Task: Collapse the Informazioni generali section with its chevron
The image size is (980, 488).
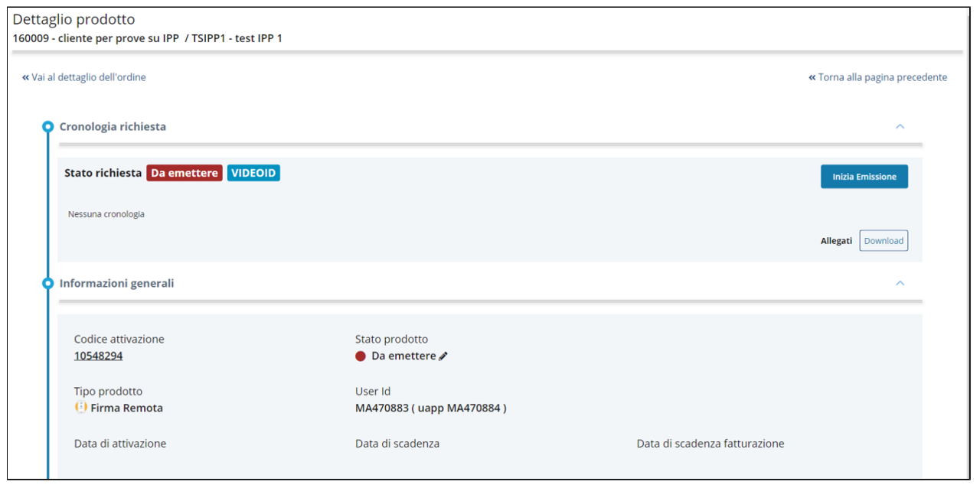Action: 900,283
